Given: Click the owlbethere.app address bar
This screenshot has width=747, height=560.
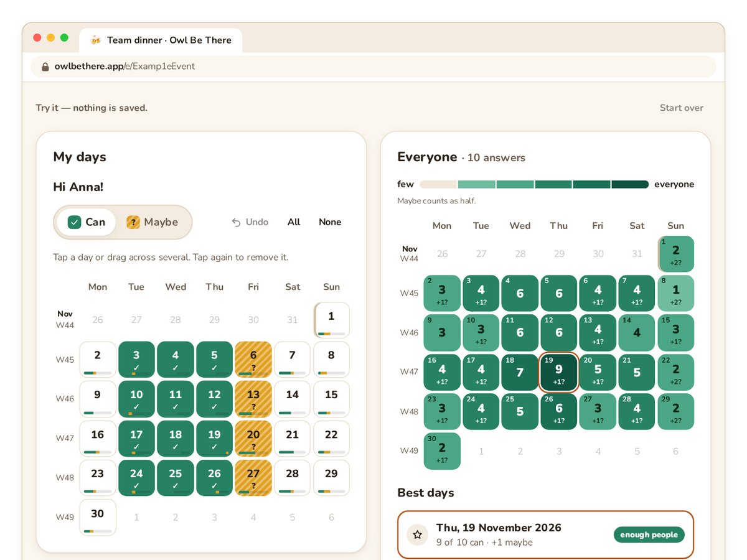Looking at the screenshot, I should click(x=374, y=67).
